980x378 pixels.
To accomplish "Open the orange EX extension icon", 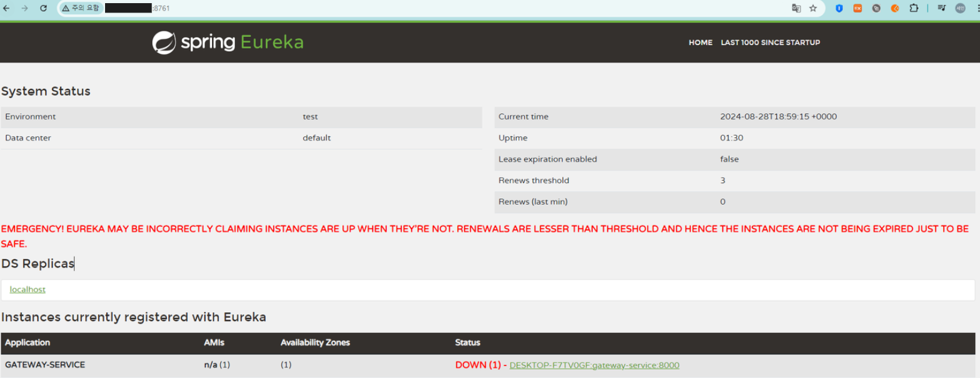I will pyautogui.click(x=858, y=8).
